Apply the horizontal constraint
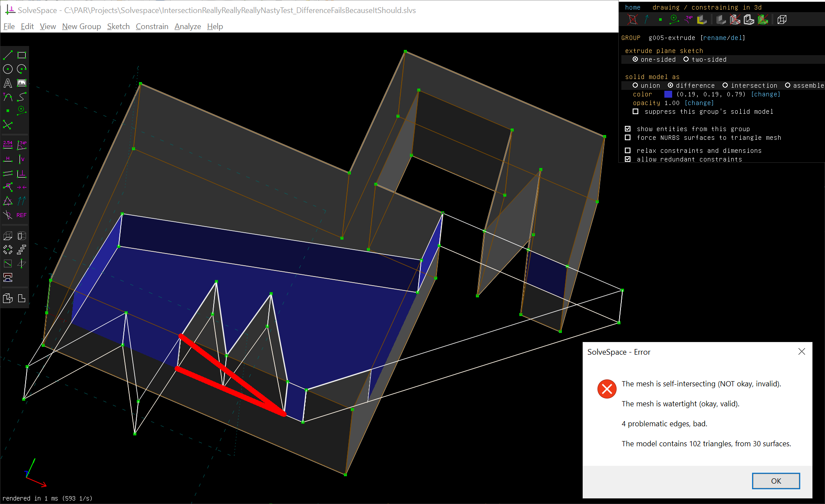The image size is (825, 504). point(8,159)
